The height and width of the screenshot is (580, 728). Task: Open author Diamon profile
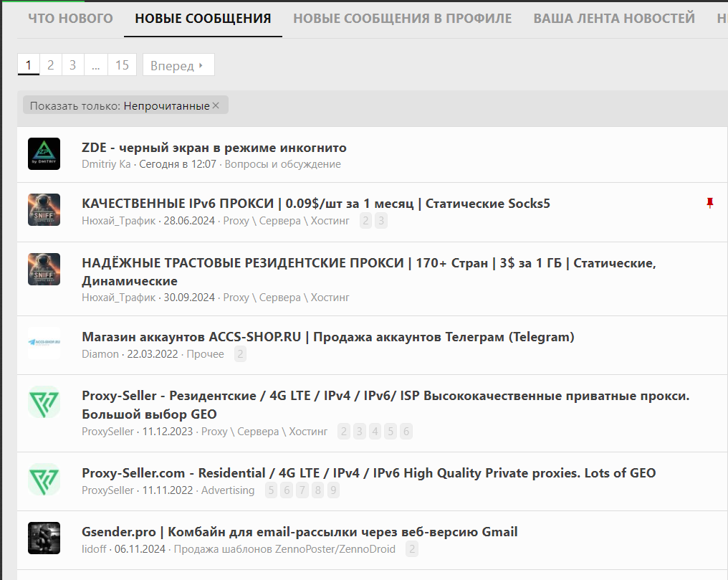(x=100, y=354)
